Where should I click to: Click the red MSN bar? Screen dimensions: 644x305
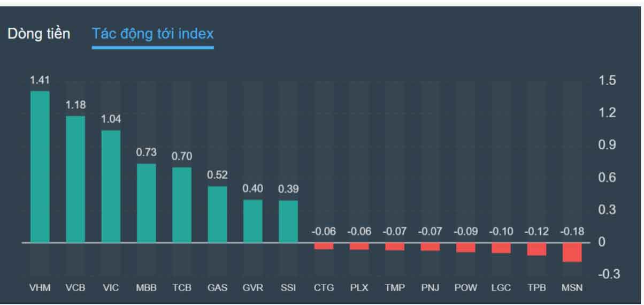(x=572, y=252)
